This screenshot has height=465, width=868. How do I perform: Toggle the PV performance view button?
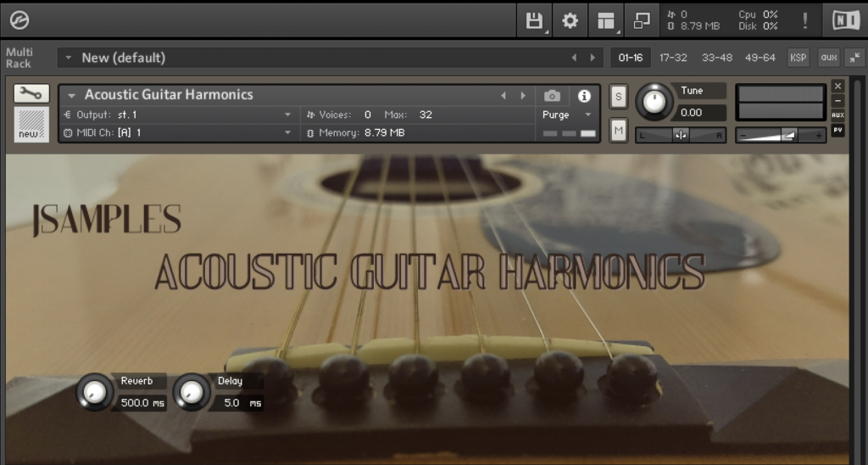pos(837,130)
